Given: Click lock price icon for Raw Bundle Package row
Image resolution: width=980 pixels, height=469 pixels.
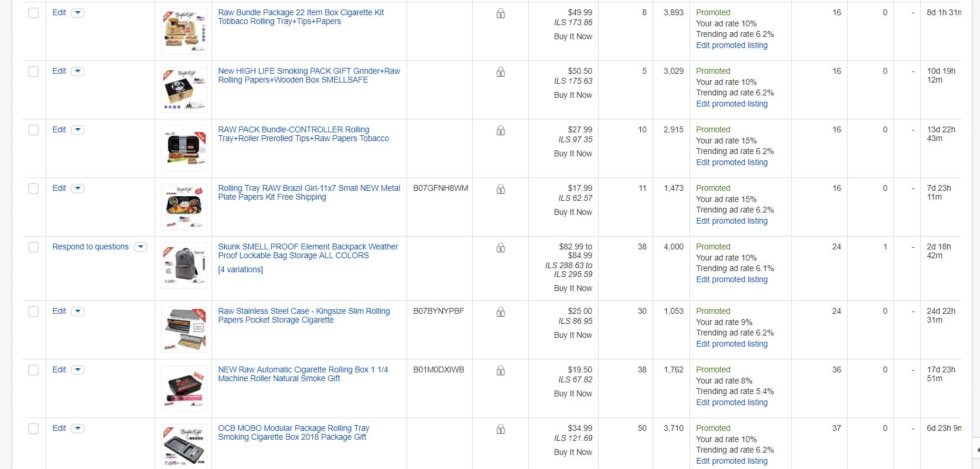Looking at the screenshot, I should coord(500,13).
